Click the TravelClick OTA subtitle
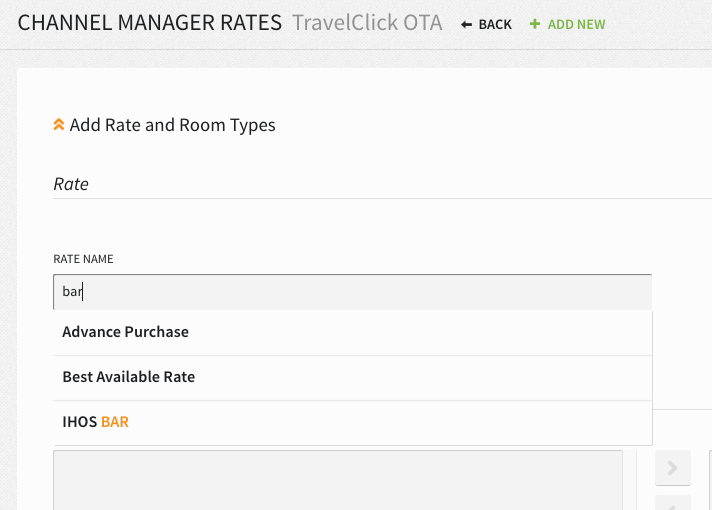Screen dimensions: 712x510 point(367,23)
